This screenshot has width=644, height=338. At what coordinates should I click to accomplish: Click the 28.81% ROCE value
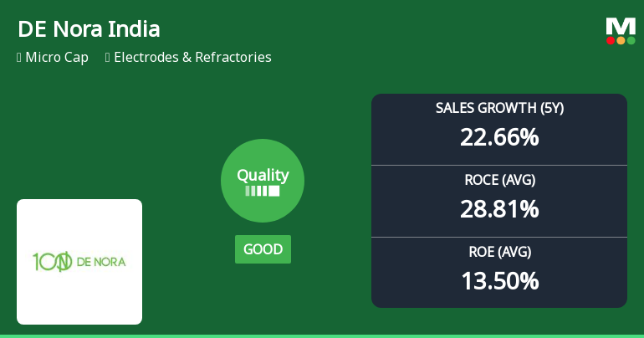click(x=499, y=208)
